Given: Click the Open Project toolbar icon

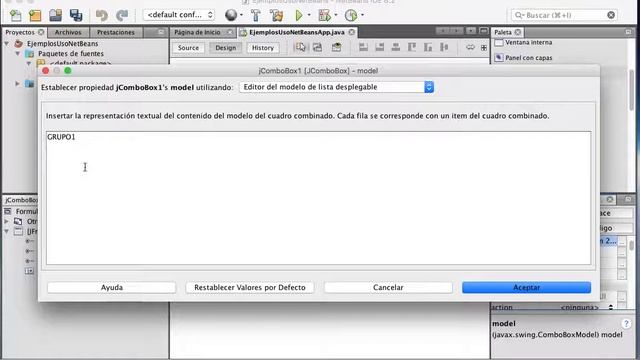Looking at the screenshot, I should pos(56,15).
